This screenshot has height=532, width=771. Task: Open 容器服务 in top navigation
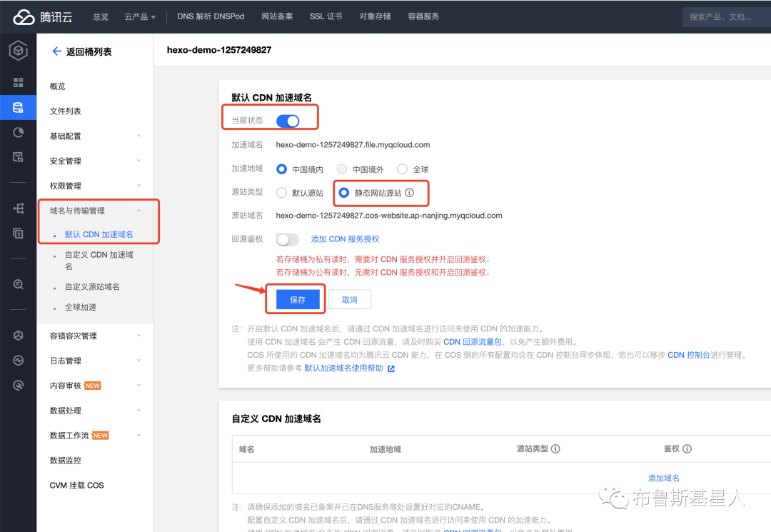tap(423, 16)
